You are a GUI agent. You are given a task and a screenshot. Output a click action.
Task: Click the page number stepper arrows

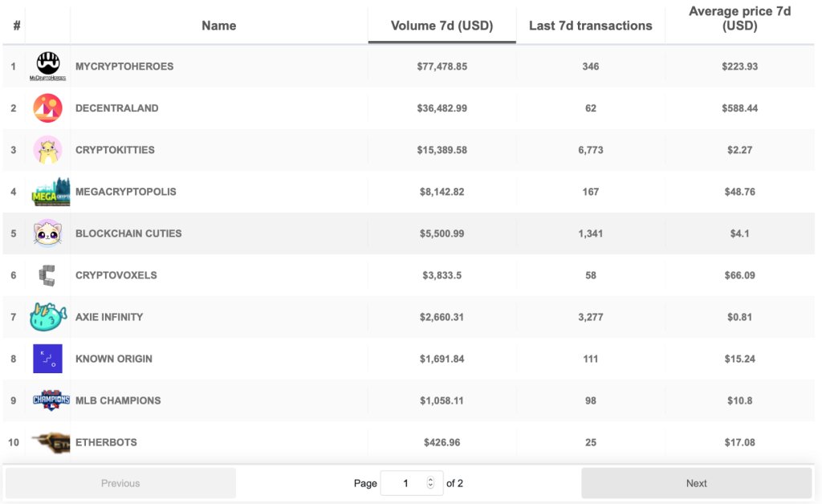[430, 483]
